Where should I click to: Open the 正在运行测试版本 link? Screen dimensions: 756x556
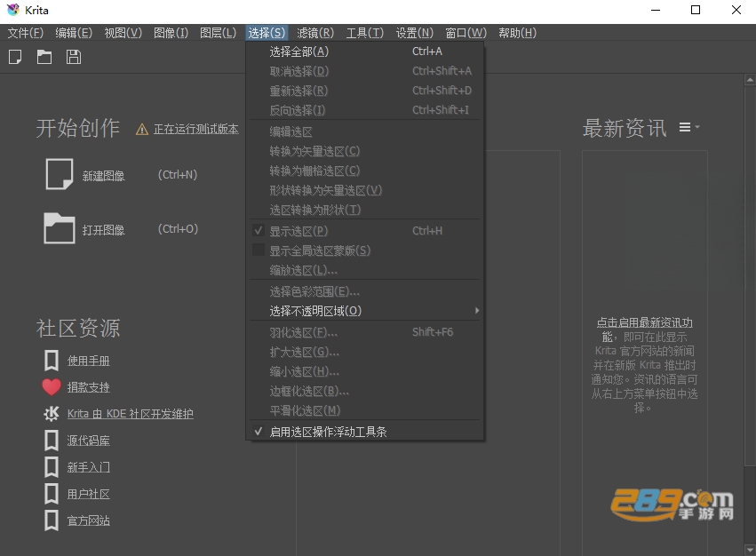coord(195,130)
